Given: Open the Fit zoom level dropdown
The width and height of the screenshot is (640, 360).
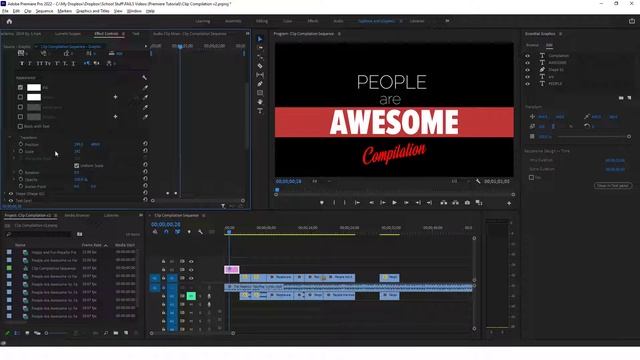Looking at the screenshot, I should 322,181.
